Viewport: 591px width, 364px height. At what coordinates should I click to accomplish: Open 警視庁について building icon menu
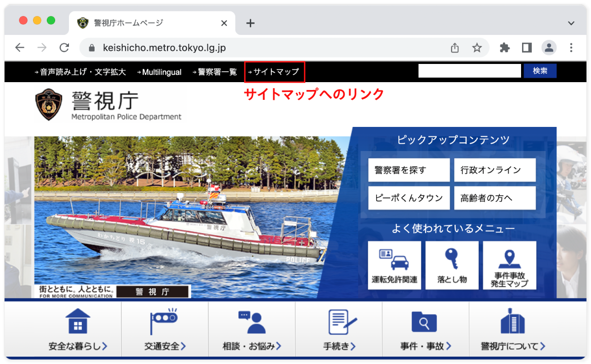(x=513, y=329)
